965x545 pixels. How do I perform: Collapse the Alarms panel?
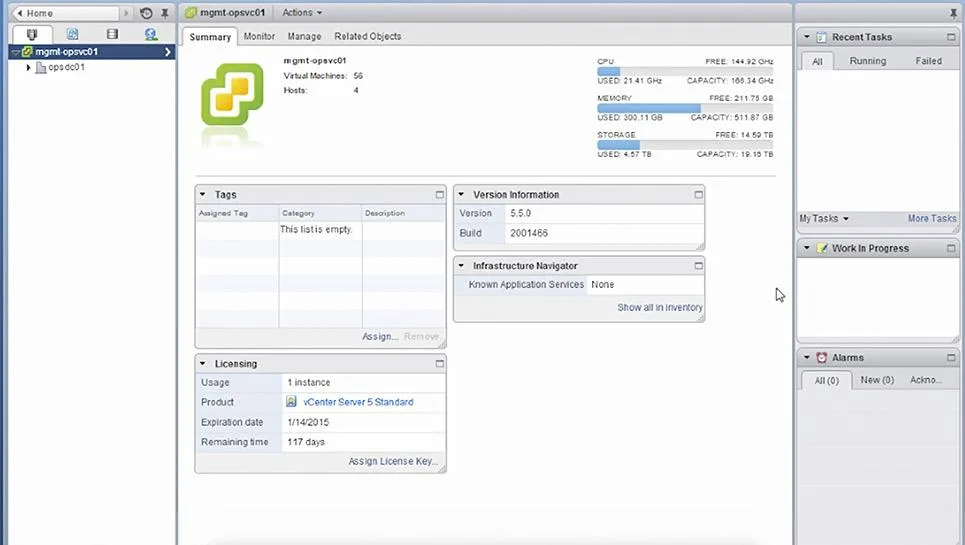point(807,357)
